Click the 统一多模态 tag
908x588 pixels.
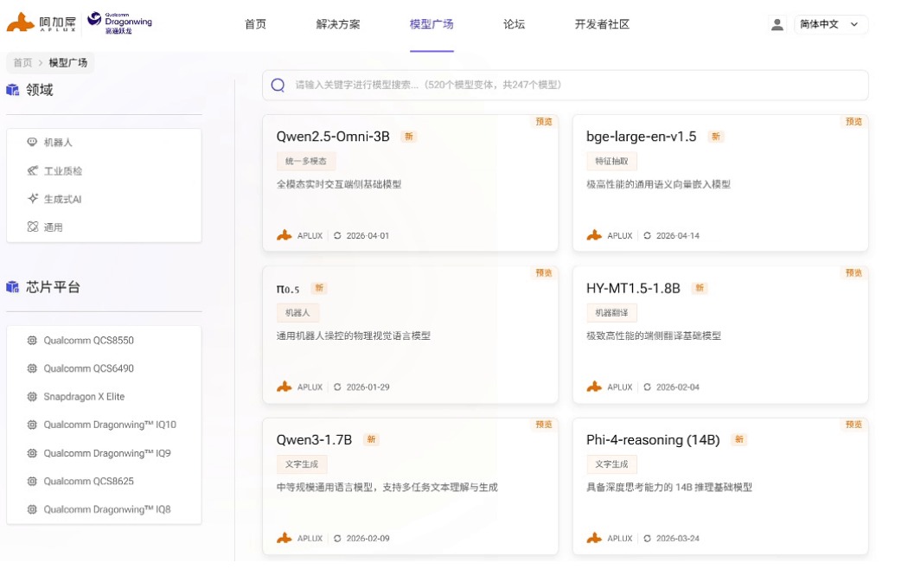[306, 161]
